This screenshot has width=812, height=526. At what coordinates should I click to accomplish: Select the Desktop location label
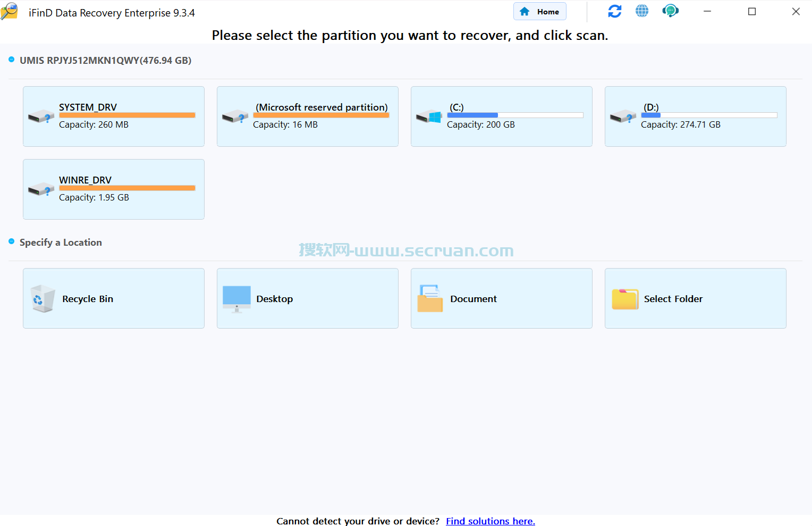[x=275, y=299]
